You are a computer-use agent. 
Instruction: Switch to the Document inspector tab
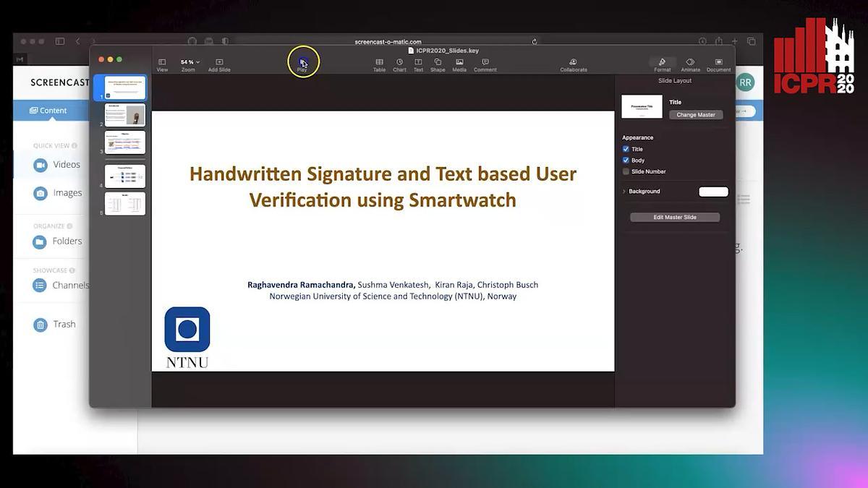click(718, 63)
